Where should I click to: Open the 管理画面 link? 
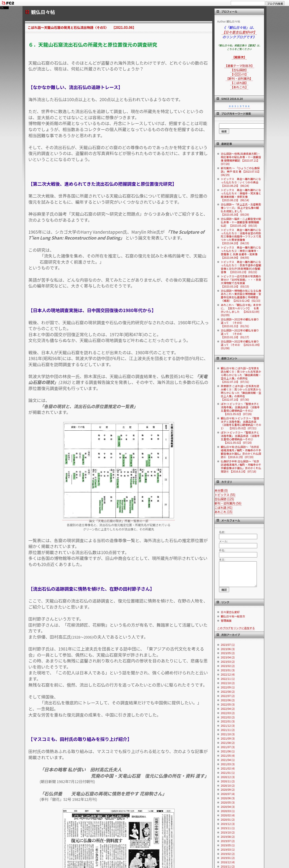point(226,621)
